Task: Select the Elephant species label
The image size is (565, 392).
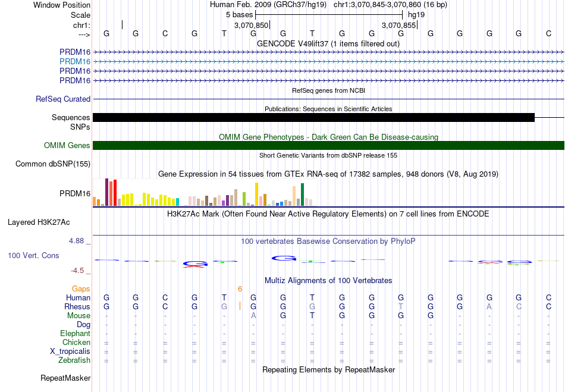Action: point(76,334)
